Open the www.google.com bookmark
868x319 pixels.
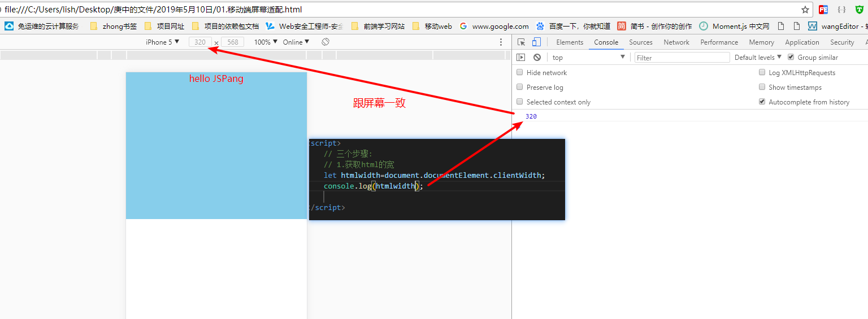[494, 26]
